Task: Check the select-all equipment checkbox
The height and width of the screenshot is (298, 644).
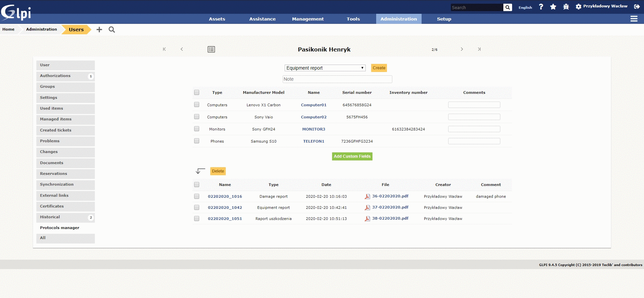Action: pos(197,92)
